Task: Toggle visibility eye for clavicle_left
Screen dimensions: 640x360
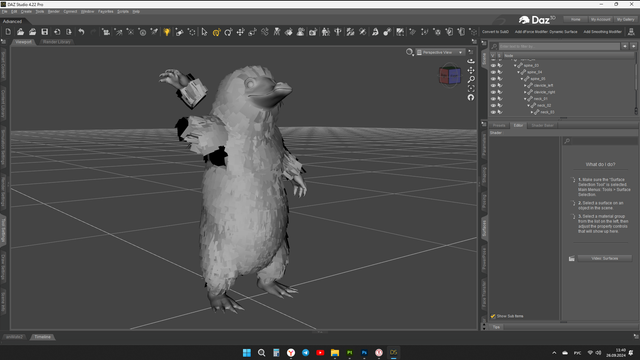Action: (x=493, y=85)
